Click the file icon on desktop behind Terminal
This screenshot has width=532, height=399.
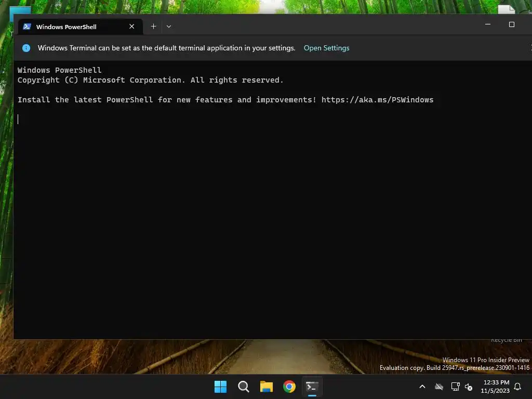pyautogui.click(x=506, y=9)
